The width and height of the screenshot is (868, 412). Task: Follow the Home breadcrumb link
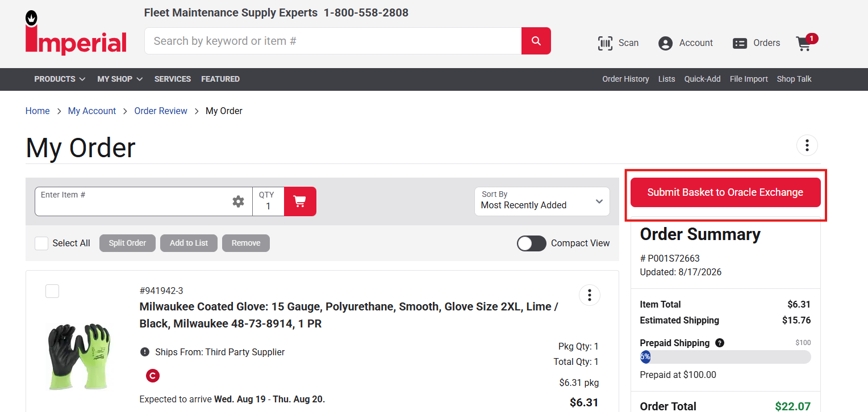(37, 111)
